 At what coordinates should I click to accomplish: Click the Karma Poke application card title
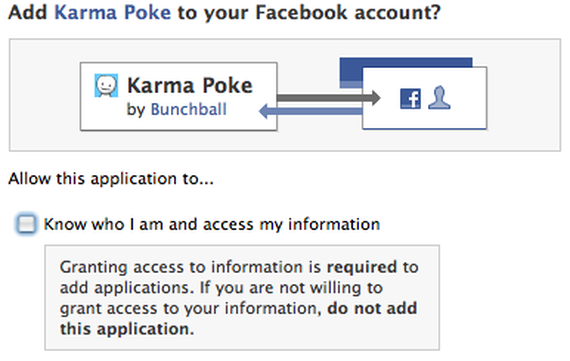tap(190, 85)
